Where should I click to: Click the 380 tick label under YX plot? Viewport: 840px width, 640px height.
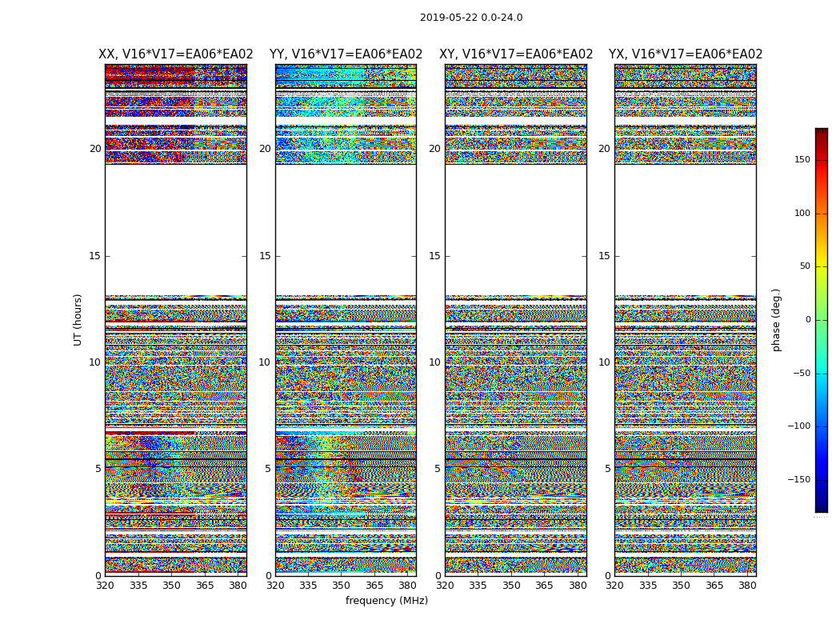coord(747,586)
